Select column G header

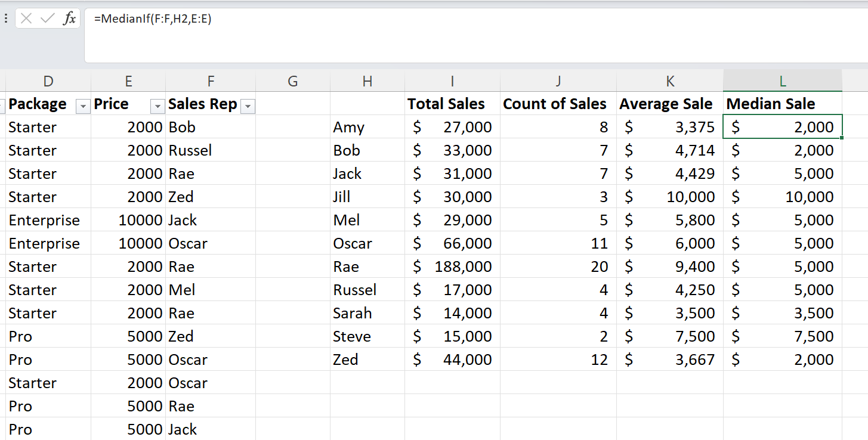tap(292, 81)
